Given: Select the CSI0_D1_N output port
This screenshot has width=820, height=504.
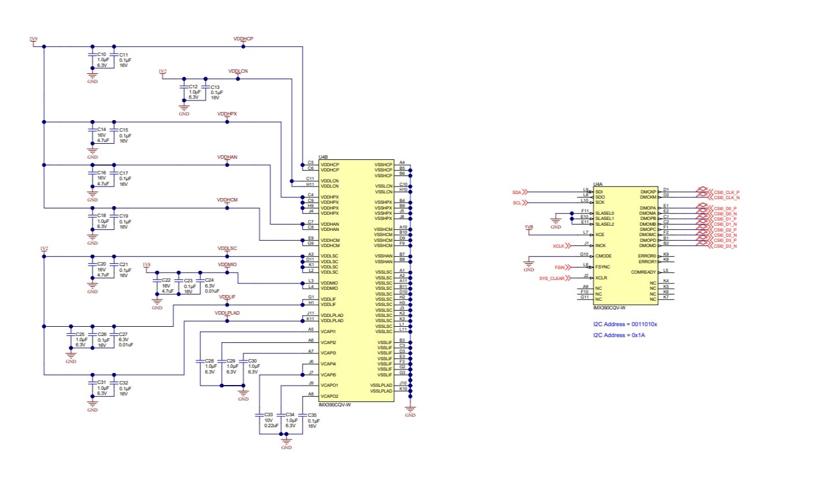Looking at the screenshot, I should (722, 224).
